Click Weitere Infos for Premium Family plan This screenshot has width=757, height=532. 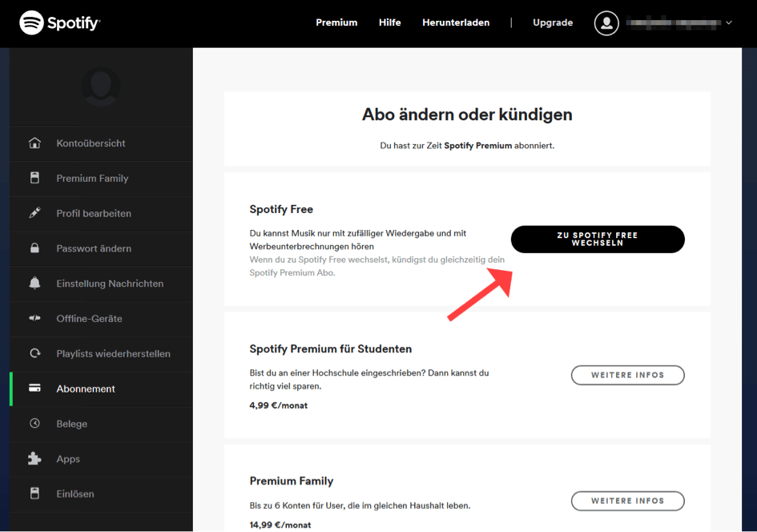coord(627,501)
